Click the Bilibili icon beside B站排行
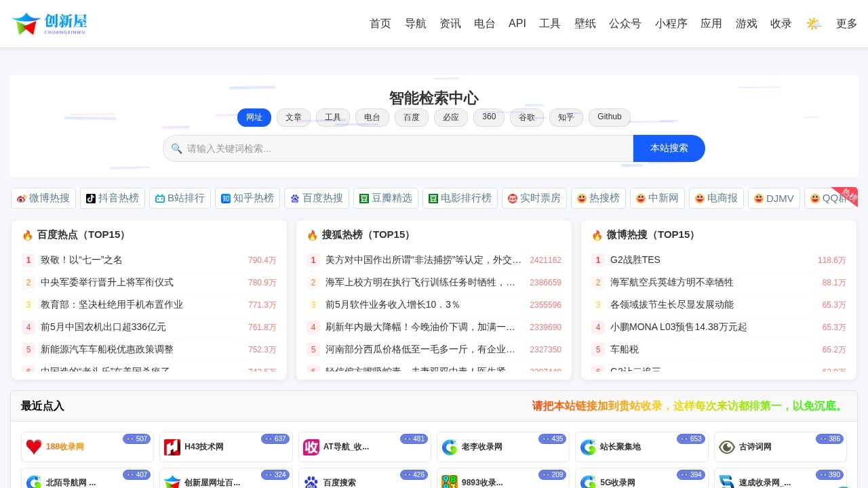 160,199
